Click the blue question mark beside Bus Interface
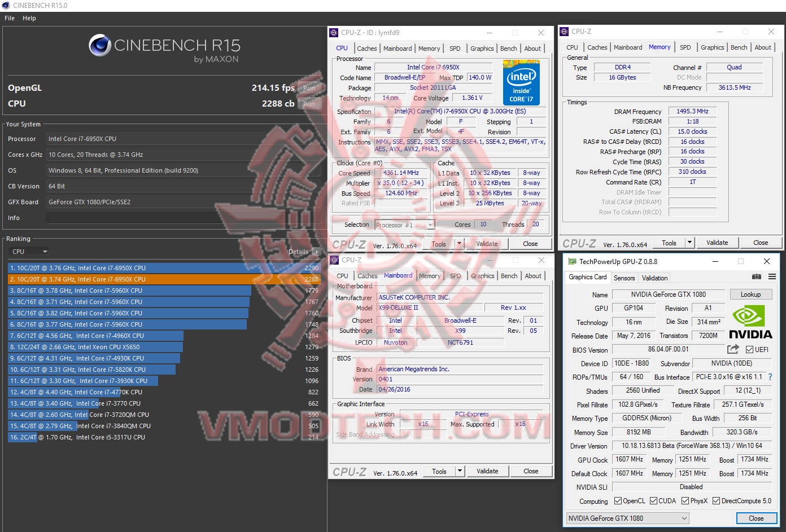The height and width of the screenshot is (532, 786). [x=770, y=377]
